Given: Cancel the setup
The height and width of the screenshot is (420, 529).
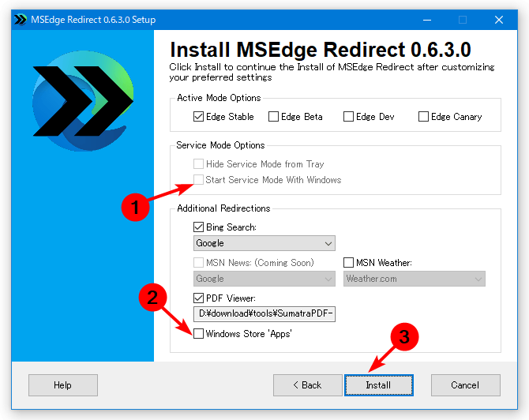Looking at the screenshot, I should coord(466,385).
